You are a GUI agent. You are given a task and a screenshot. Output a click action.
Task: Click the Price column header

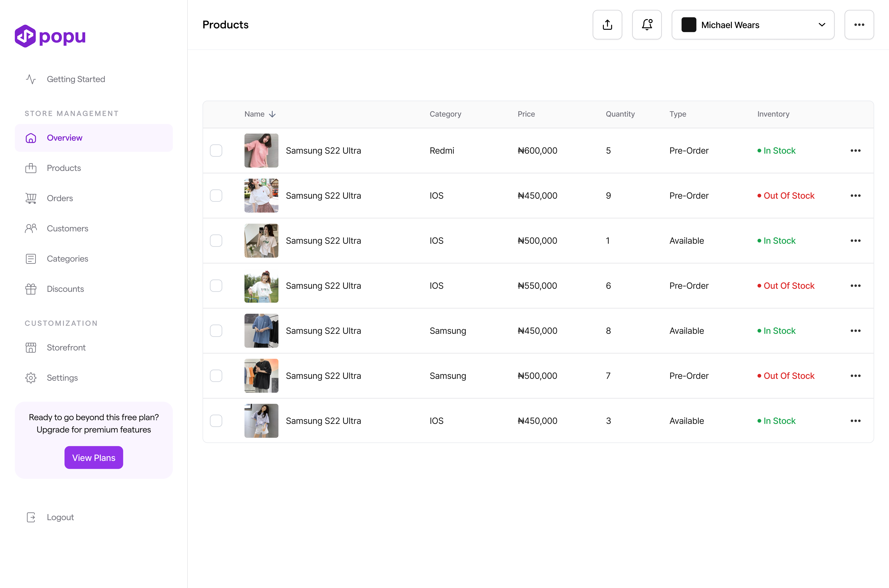pos(526,114)
